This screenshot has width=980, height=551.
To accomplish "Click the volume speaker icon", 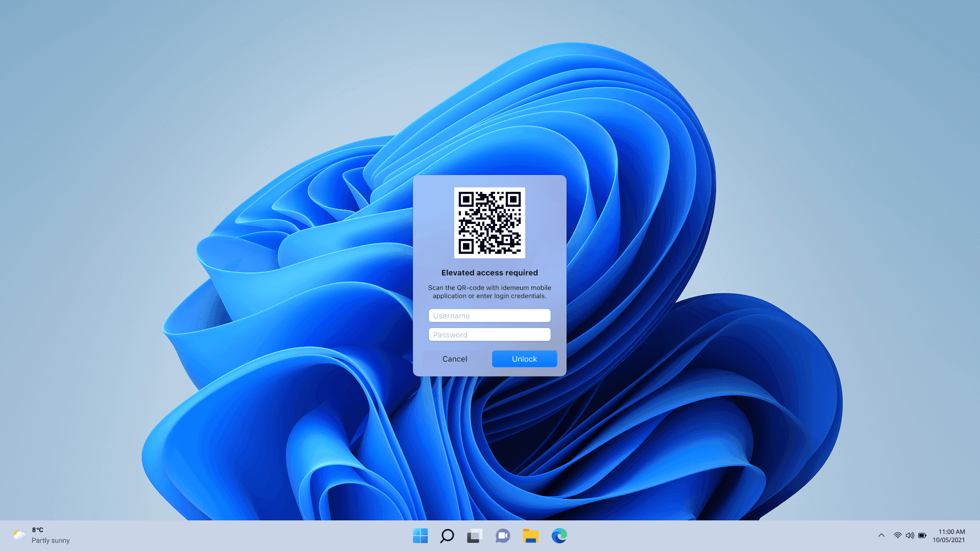I will (x=910, y=535).
